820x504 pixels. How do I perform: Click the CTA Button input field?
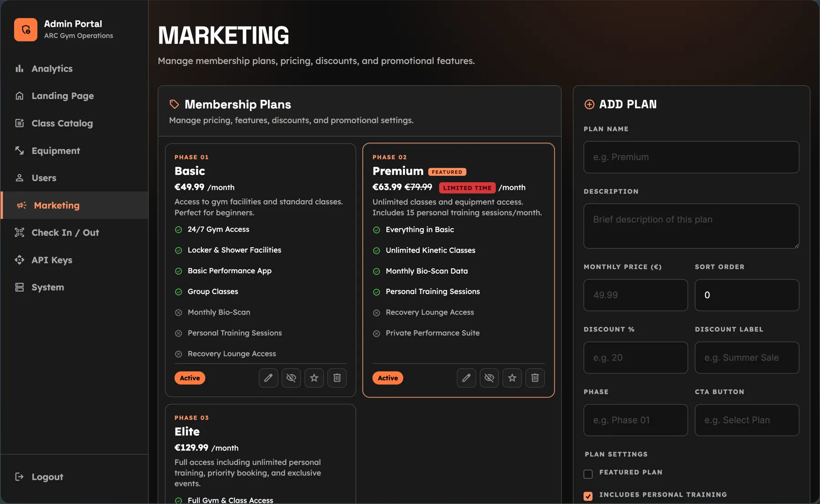tap(747, 420)
